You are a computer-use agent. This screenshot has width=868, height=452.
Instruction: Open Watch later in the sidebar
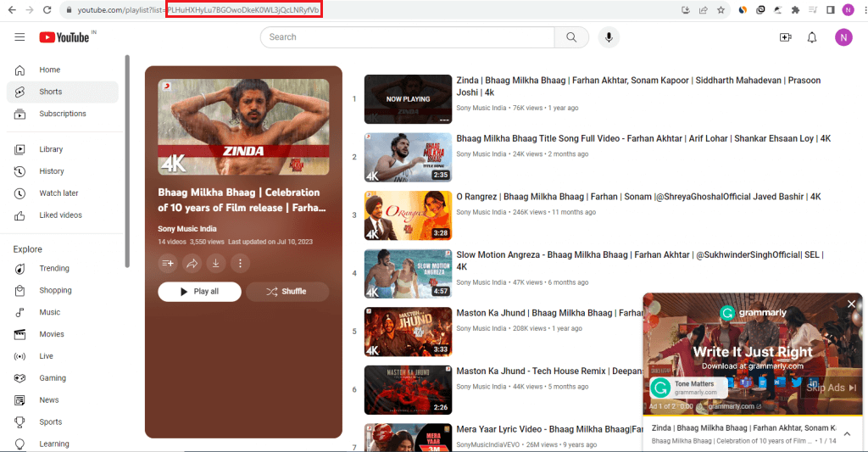click(x=63, y=193)
